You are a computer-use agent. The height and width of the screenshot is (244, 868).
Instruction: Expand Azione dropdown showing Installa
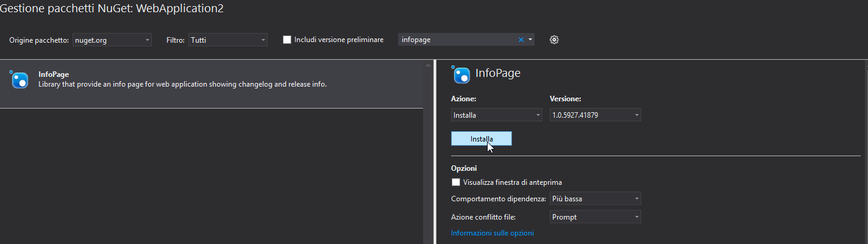coord(497,115)
